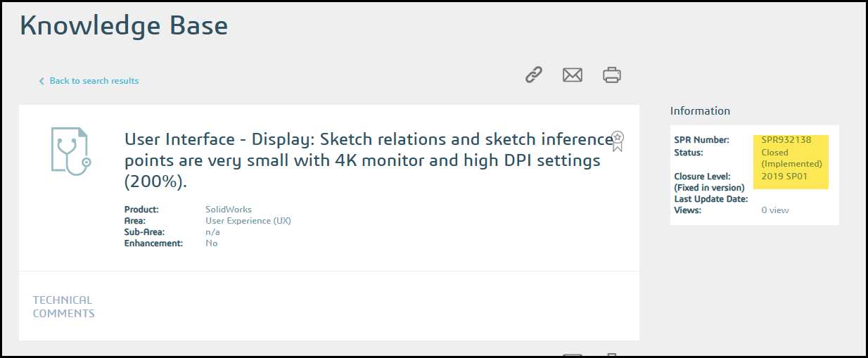Bookmark the article with the star ribbon icon
This screenshot has height=358, width=868.
tap(617, 141)
